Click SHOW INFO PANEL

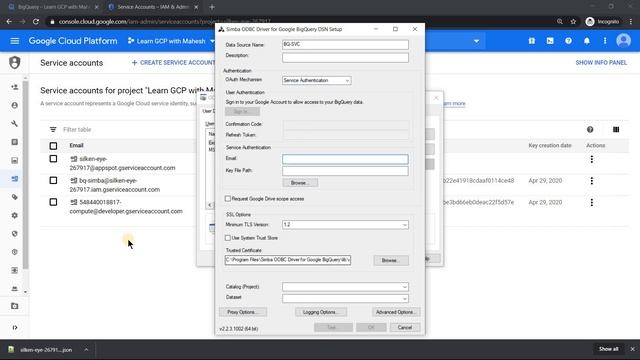(601, 62)
